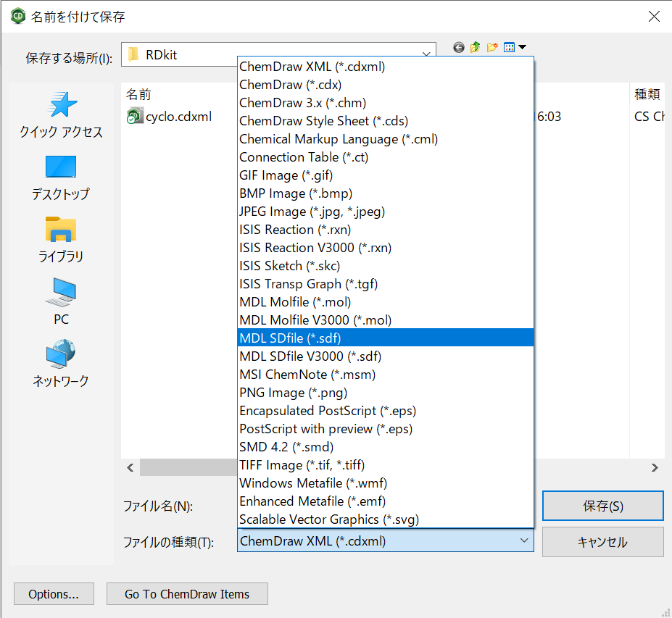Pick MSI ChemNote (*.msm) format
Viewport: 672px width, 618px height.
pyautogui.click(x=385, y=375)
